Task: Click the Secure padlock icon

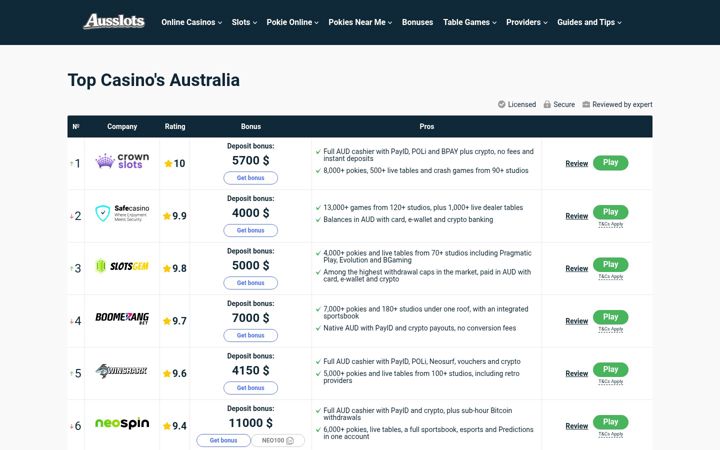Action: click(x=547, y=104)
